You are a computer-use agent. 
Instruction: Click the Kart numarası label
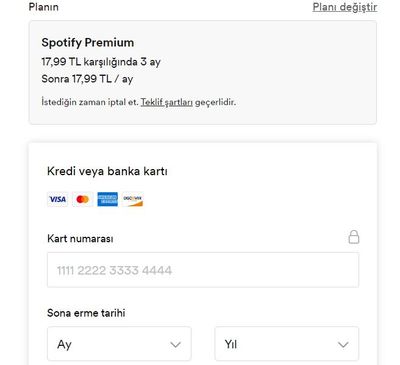point(80,239)
